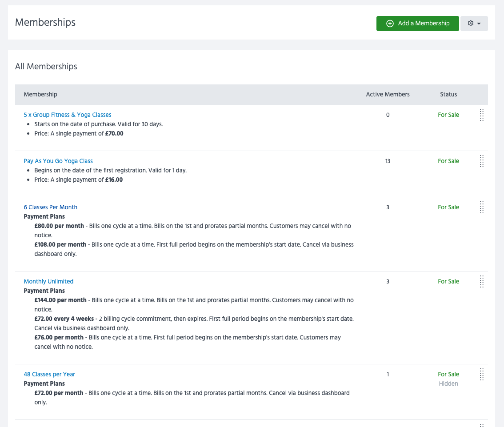This screenshot has width=504, height=427.
Task: Click For Sale status beside Monthly Unlimited
Action: (448, 281)
